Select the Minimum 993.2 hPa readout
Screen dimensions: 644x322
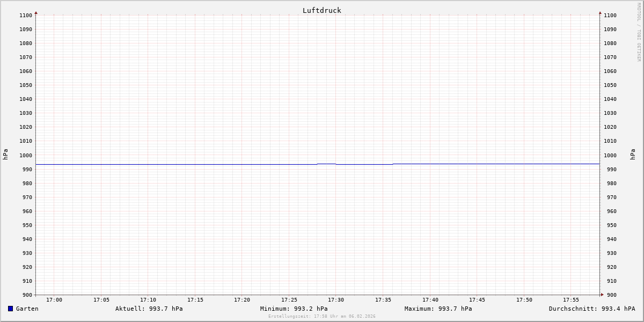294,309
